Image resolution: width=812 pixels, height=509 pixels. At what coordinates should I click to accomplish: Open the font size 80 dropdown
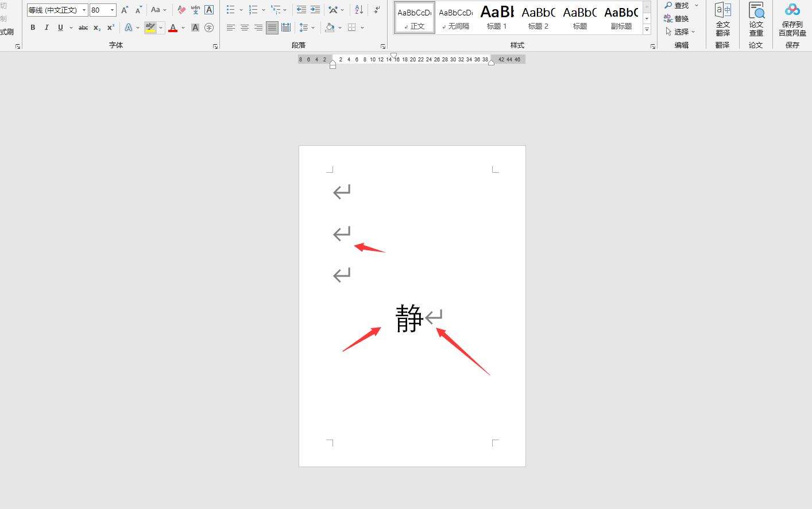[112, 10]
